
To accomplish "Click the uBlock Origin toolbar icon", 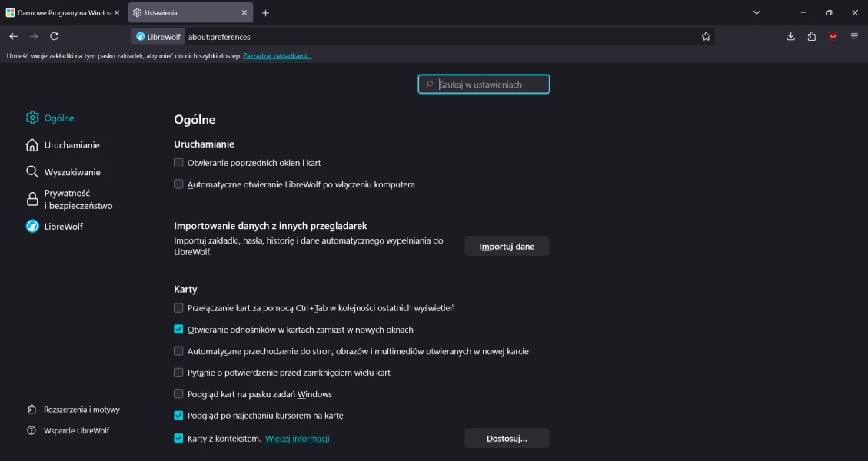I will click(833, 36).
